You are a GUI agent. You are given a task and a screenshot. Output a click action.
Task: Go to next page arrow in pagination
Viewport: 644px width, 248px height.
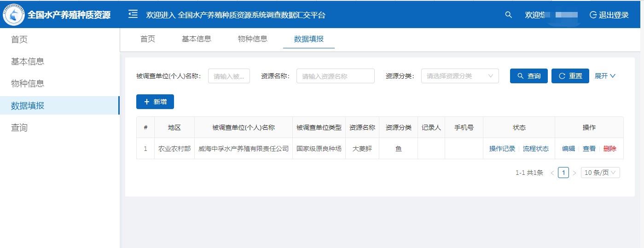pos(574,173)
